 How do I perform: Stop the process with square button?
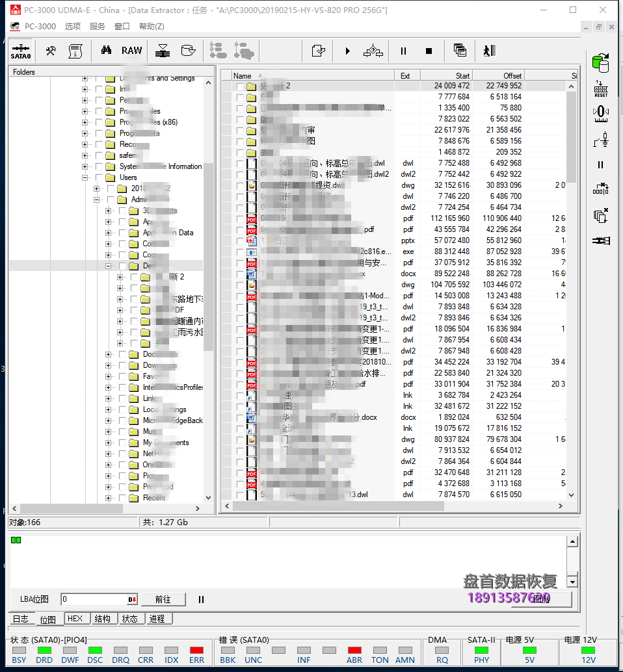429,51
